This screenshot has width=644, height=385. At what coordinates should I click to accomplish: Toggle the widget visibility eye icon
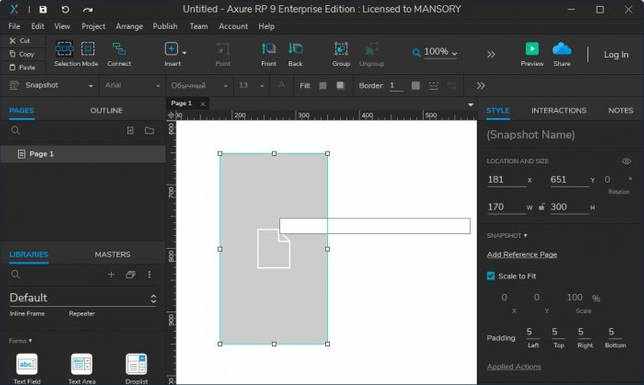(626, 161)
